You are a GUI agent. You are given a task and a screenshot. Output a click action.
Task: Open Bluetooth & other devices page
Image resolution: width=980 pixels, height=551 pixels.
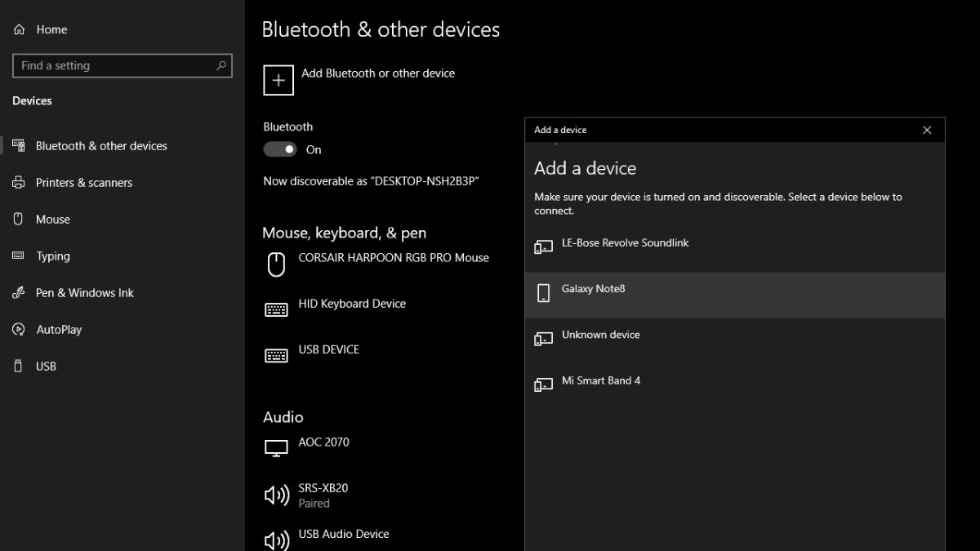point(122,146)
